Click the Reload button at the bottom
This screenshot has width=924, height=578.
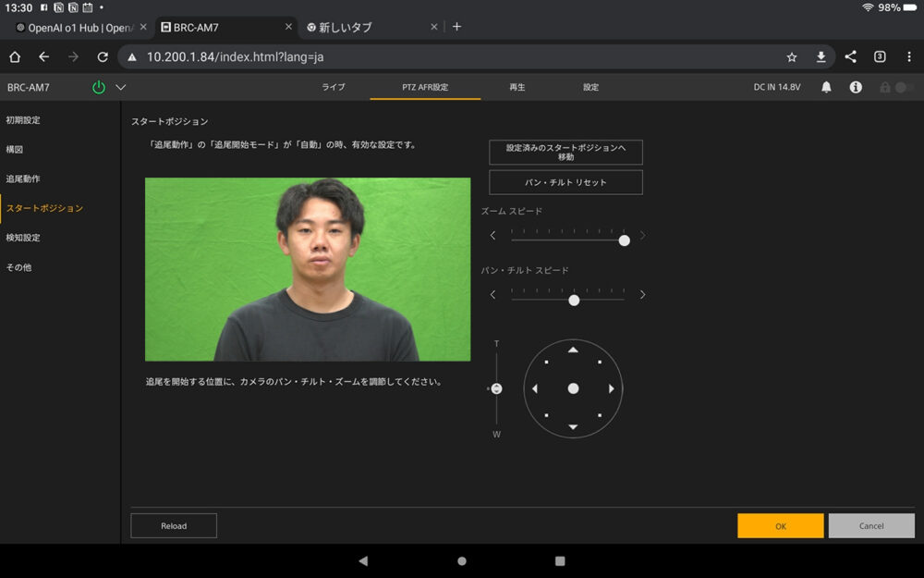pos(173,525)
